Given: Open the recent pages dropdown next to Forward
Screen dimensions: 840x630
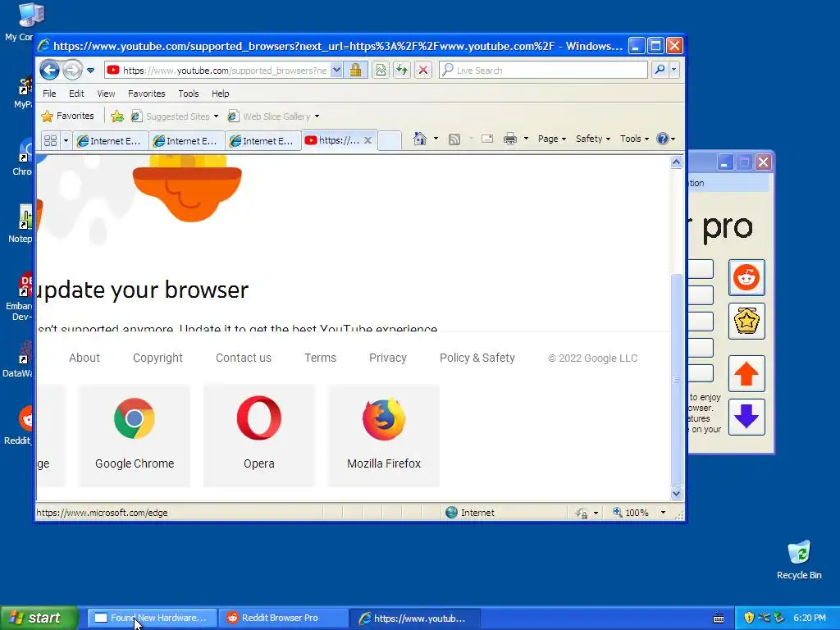Looking at the screenshot, I should [90, 71].
